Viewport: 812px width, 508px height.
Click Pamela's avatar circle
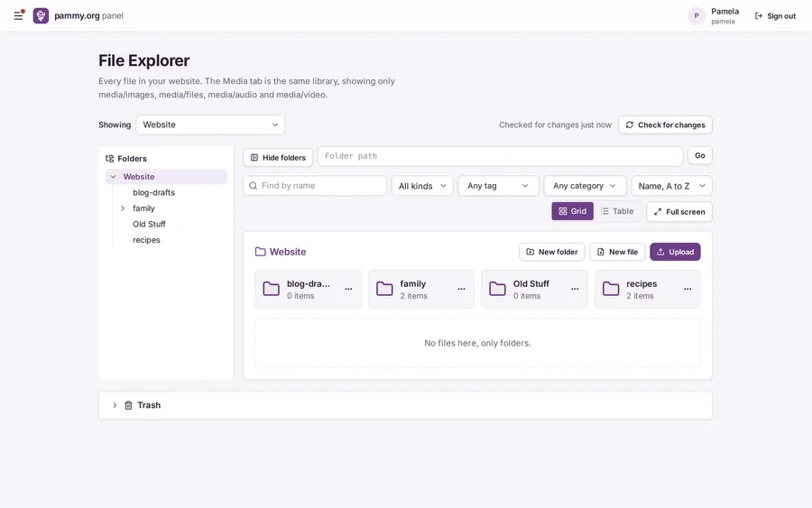click(697, 15)
